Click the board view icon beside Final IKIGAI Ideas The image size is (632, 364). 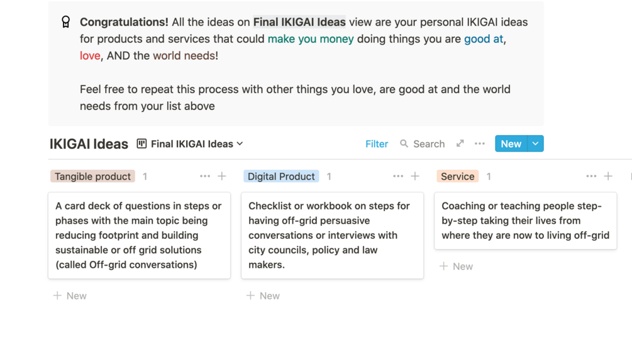point(142,144)
